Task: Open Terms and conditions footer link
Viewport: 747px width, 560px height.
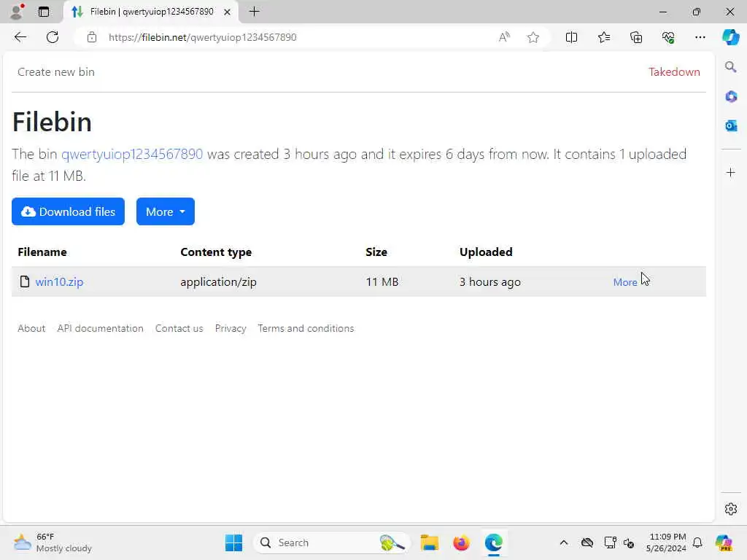Action: point(306,328)
